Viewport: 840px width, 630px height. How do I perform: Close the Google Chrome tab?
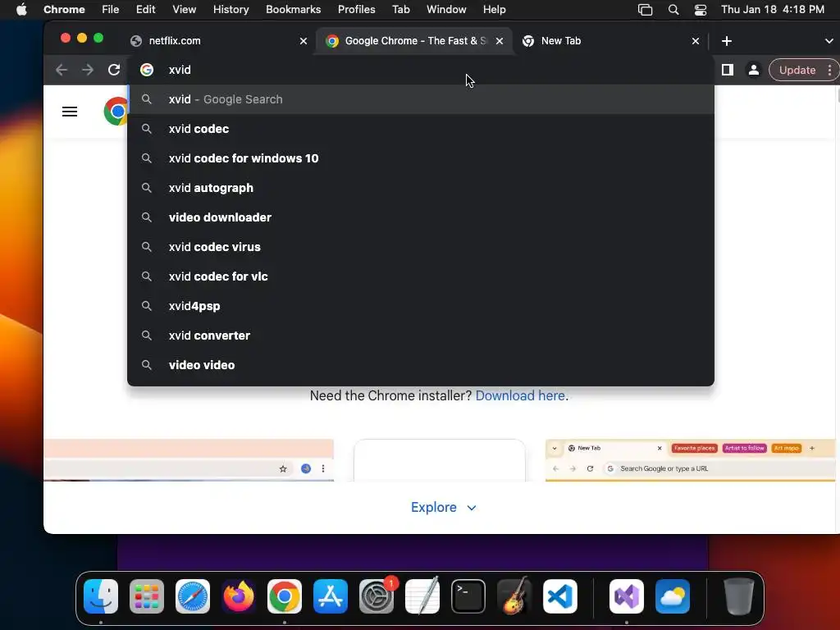[500, 41]
